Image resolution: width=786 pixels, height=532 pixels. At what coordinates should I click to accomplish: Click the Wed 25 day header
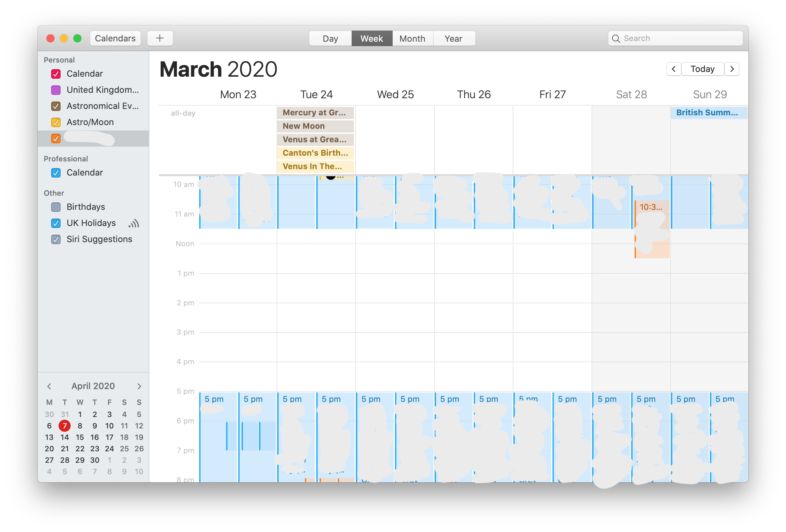[x=395, y=94]
